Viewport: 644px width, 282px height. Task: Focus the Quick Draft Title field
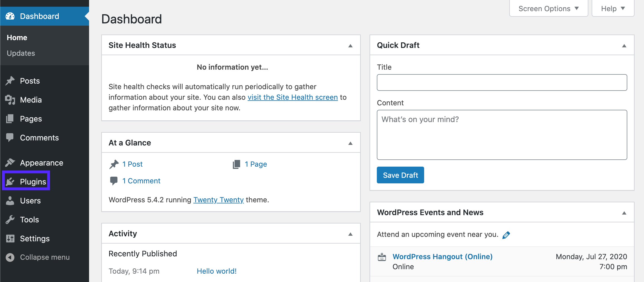pyautogui.click(x=502, y=82)
